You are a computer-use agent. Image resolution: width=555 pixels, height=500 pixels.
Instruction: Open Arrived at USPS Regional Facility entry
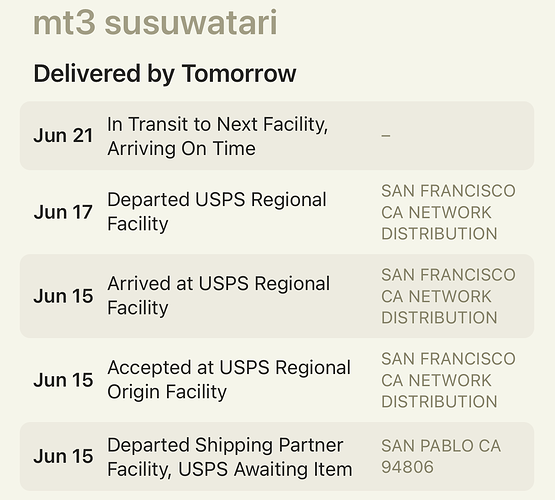(277, 296)
